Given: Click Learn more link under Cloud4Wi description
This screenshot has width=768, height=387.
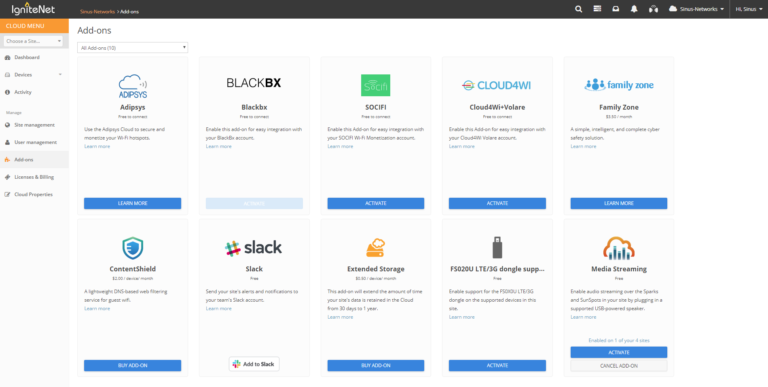Looking at the screenshot, I should coord(461,146).
